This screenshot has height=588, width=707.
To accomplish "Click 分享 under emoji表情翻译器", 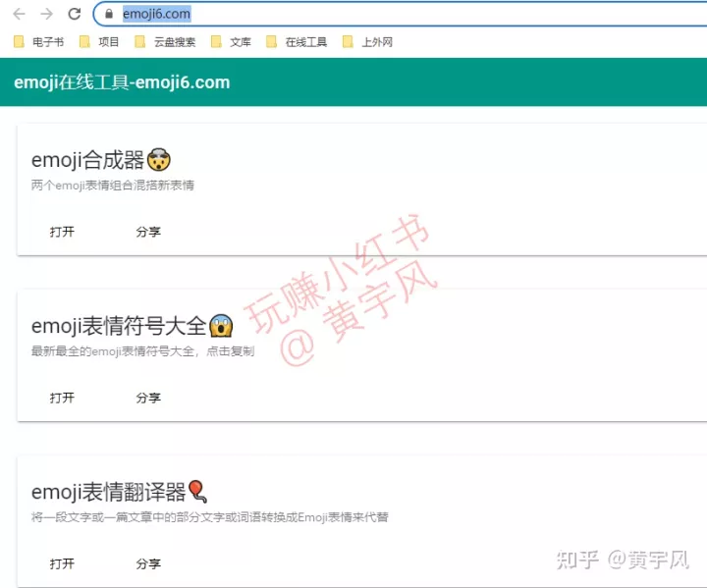I will [x=148, y=563].
